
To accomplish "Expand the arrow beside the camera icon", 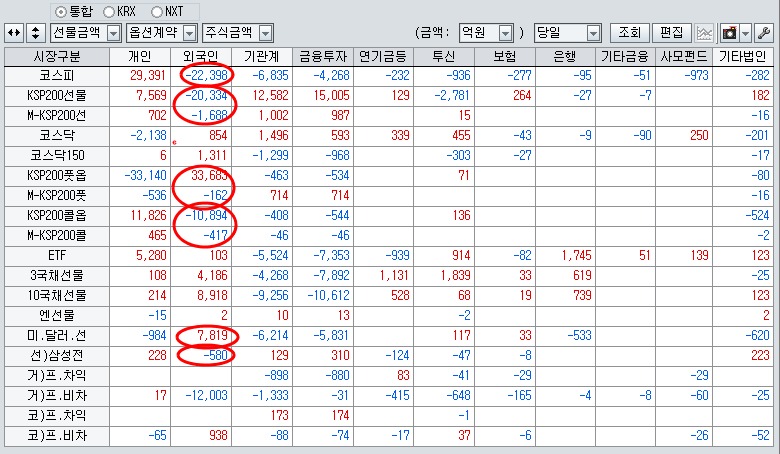I will tap(747, 33).
